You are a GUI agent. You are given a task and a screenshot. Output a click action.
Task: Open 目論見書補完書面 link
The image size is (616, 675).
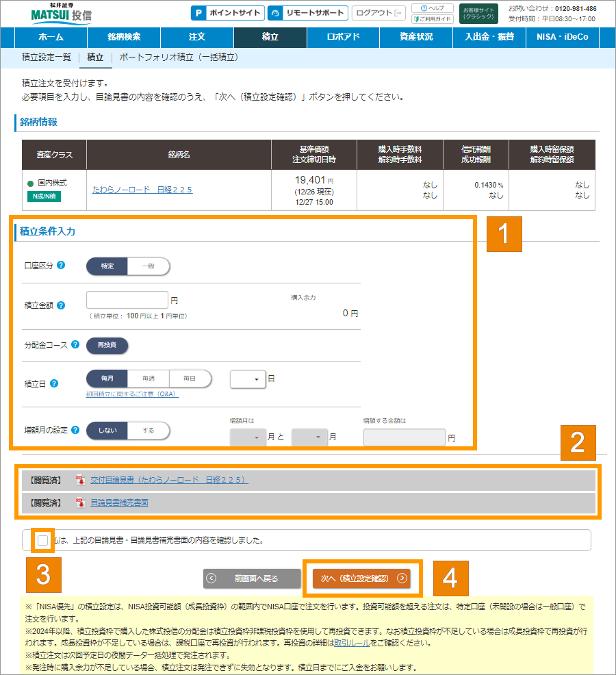click(119, 502)
